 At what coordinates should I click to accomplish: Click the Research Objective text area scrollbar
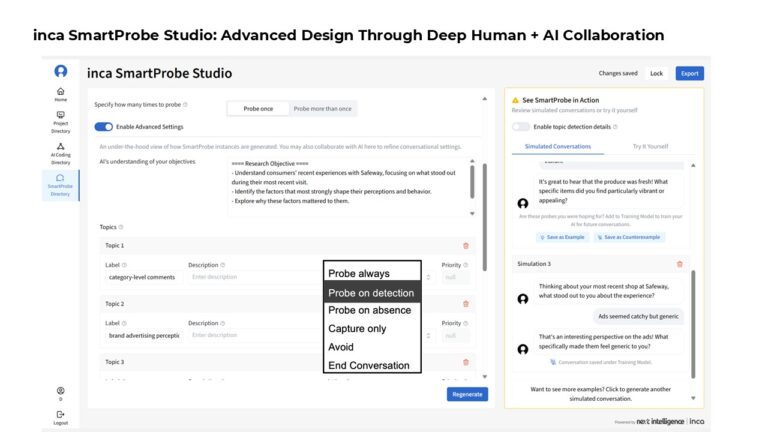(x=472, y=182)
